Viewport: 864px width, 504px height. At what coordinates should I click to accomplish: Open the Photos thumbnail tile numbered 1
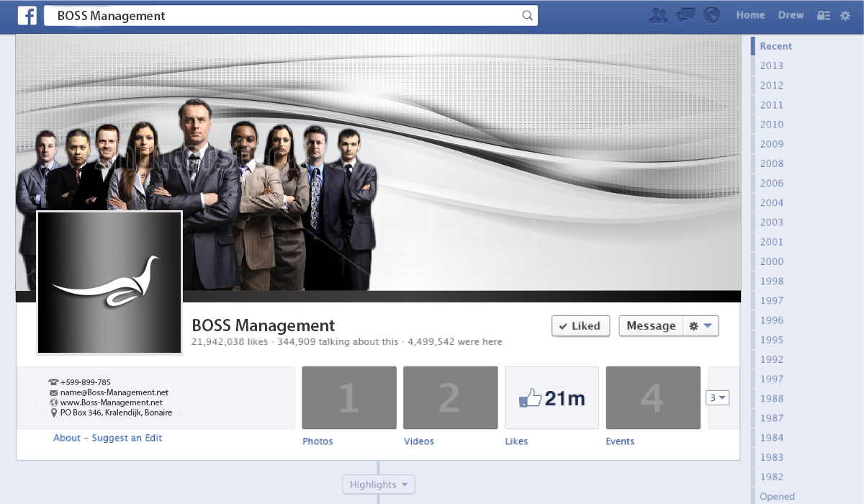[349, 397]
